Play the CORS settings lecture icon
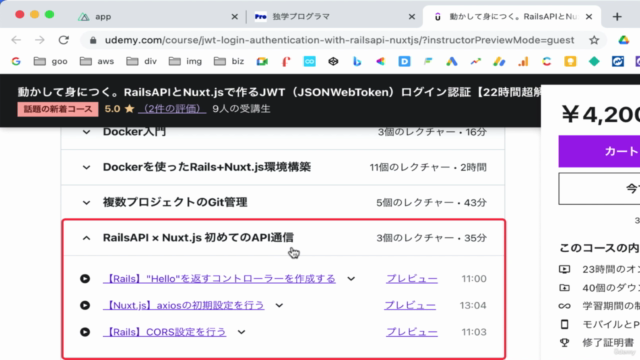Screen dimensions: 640x360 tap(85, 332)
